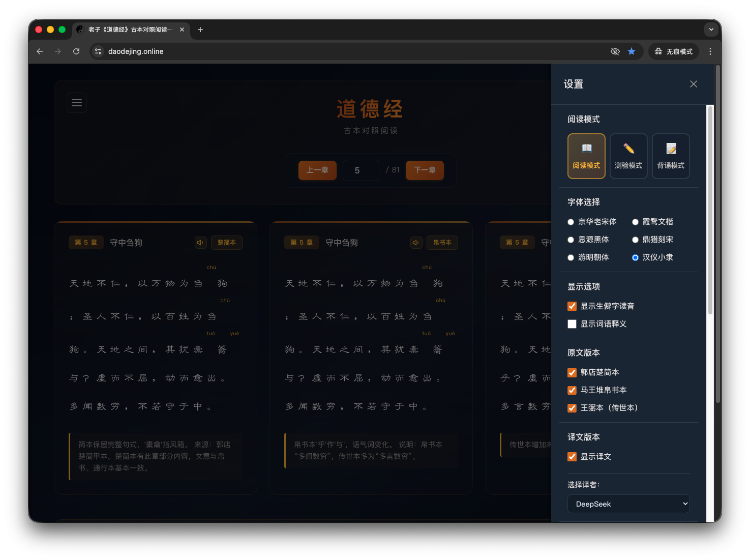Switch to 背诵模式 (recitation mode)
This screenshot has width=750, height=560.
(671, 156)
